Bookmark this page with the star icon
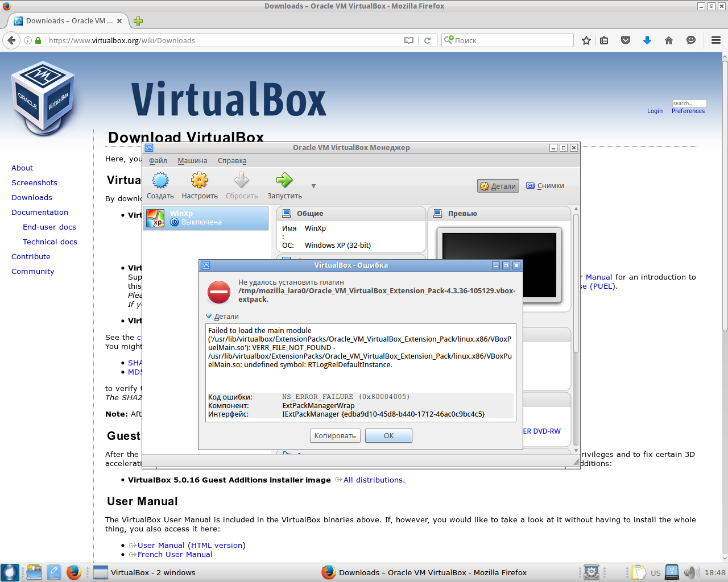 (586, 40)
